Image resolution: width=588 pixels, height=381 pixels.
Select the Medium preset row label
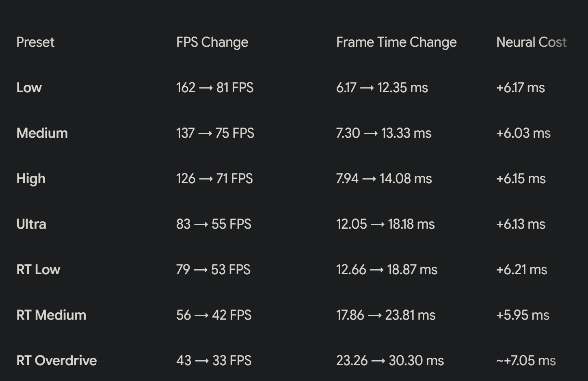click(x=42, y=133)
